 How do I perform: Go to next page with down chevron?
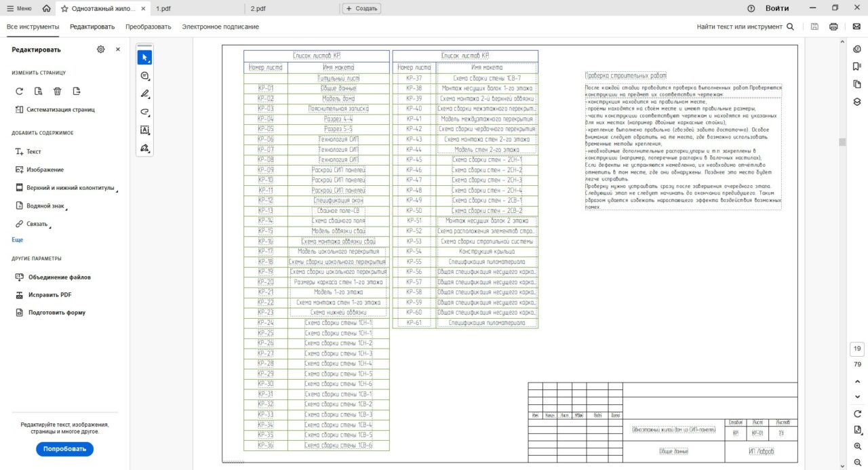point(857,396)
